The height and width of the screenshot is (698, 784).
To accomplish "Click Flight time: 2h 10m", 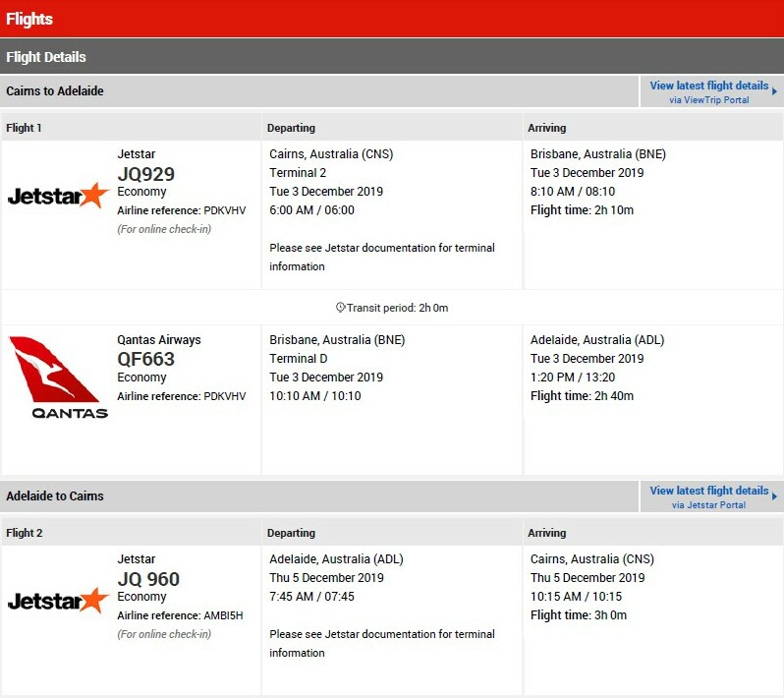I will 582,210.
